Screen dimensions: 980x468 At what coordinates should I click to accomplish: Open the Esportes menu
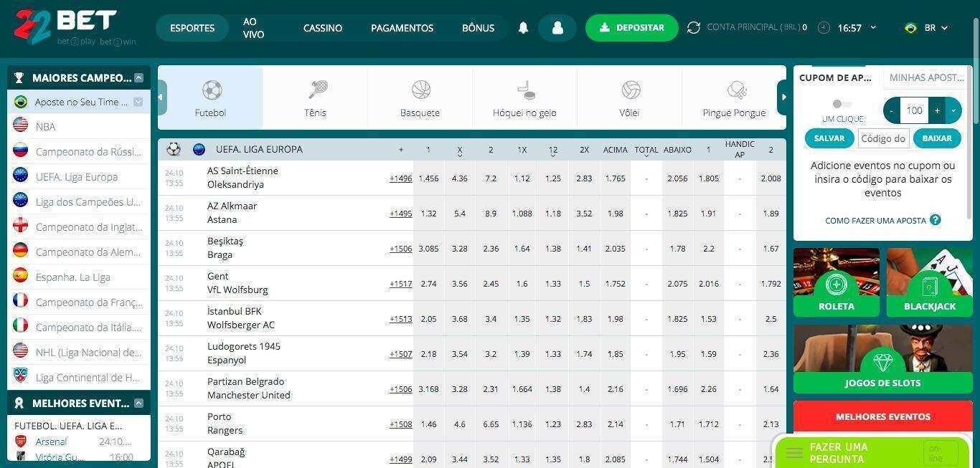click(x=192, y=28)
